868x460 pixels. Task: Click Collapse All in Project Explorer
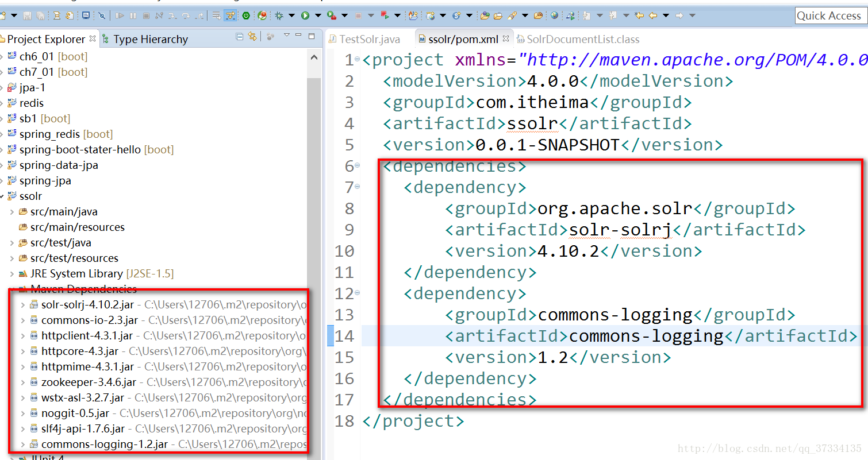(x=239, y=36)
